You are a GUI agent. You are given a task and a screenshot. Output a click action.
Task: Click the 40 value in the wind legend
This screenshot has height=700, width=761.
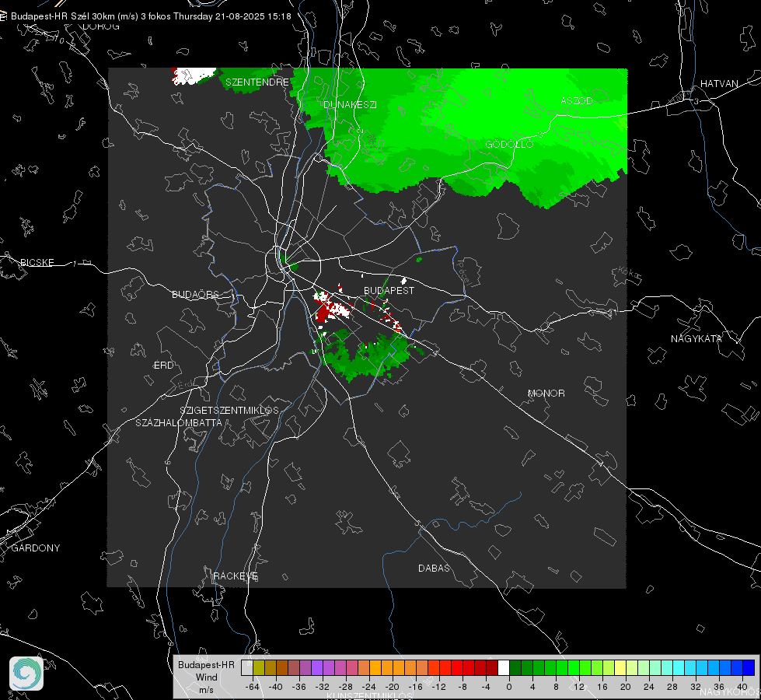coord(742,687)
